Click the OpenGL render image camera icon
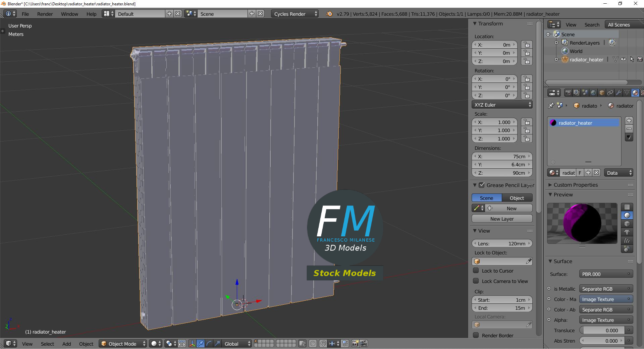The image size is (644, 349). coord(355,344)
